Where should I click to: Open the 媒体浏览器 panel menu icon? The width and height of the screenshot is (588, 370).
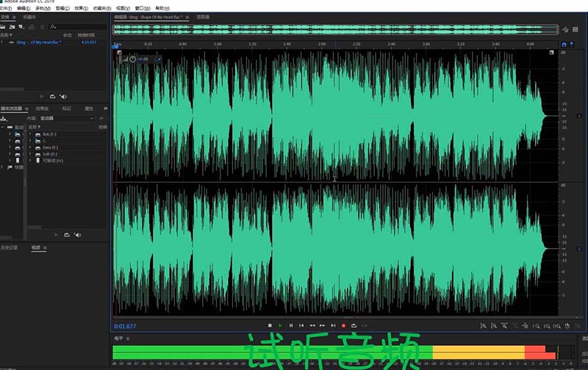click(26, 109)
